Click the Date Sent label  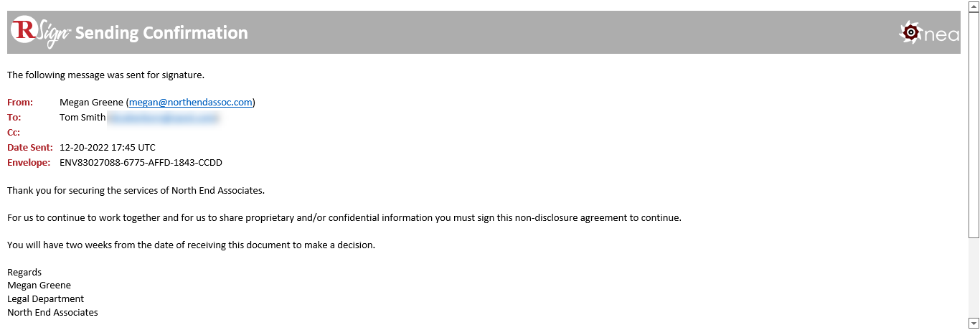tap(30, 147)
